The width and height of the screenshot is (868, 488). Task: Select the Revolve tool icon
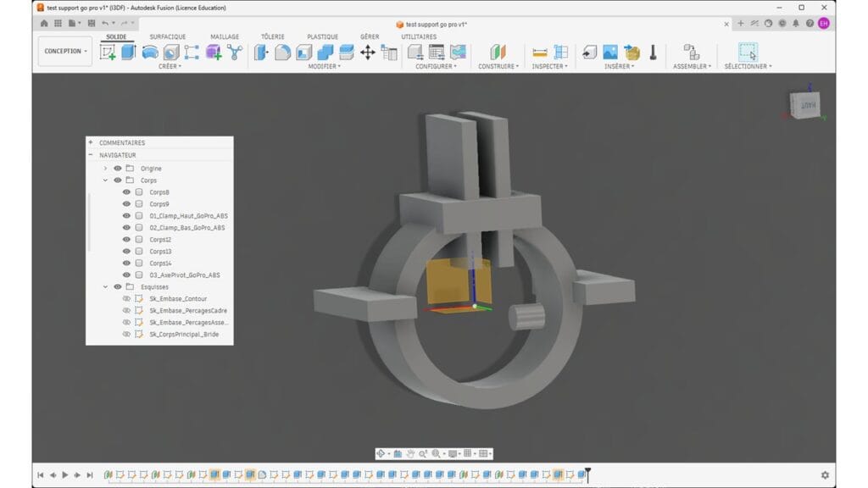150,52
